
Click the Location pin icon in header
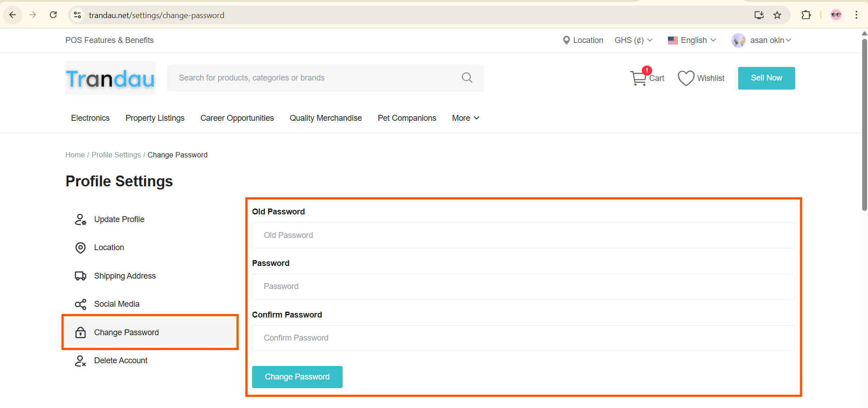(x=566, y=40)
